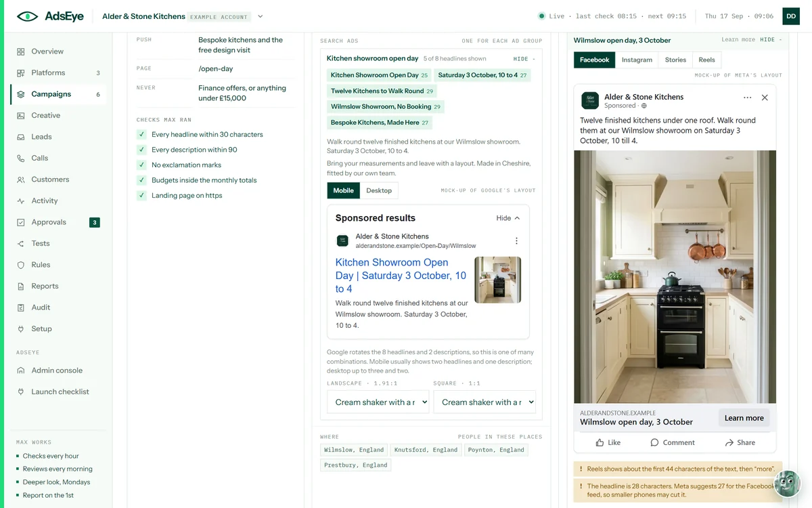Click the '/open-day' page value

point(216,68)
